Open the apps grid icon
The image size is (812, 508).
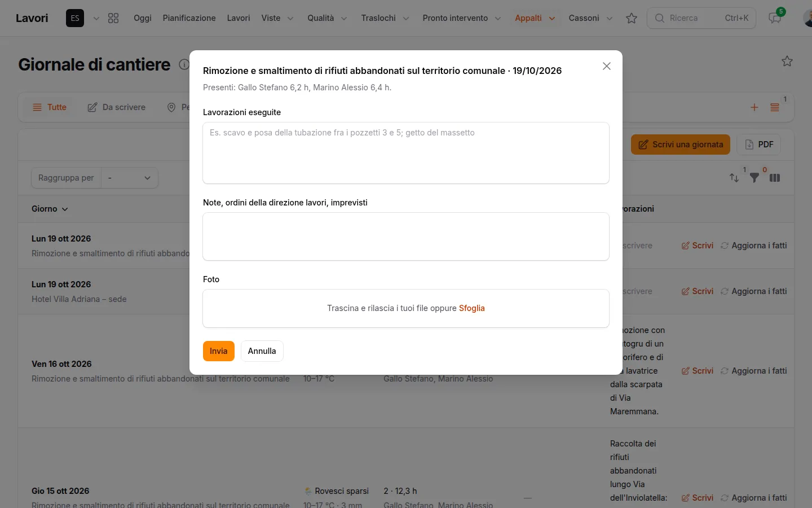tap(113, 18)
